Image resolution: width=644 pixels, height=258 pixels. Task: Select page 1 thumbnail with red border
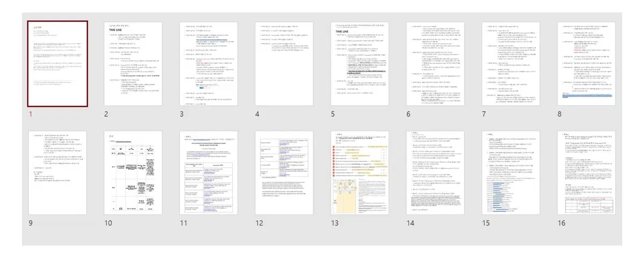57,64
